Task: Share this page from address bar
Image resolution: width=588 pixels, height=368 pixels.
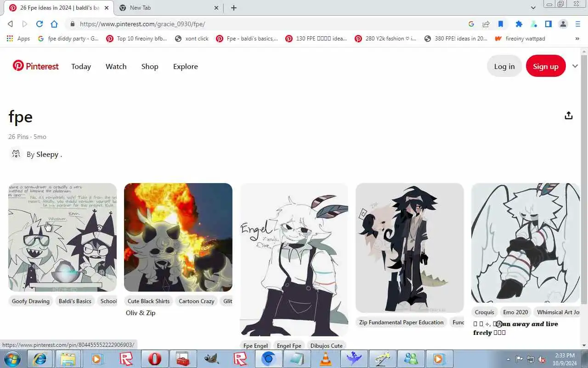Action: [x=486, y=24]
